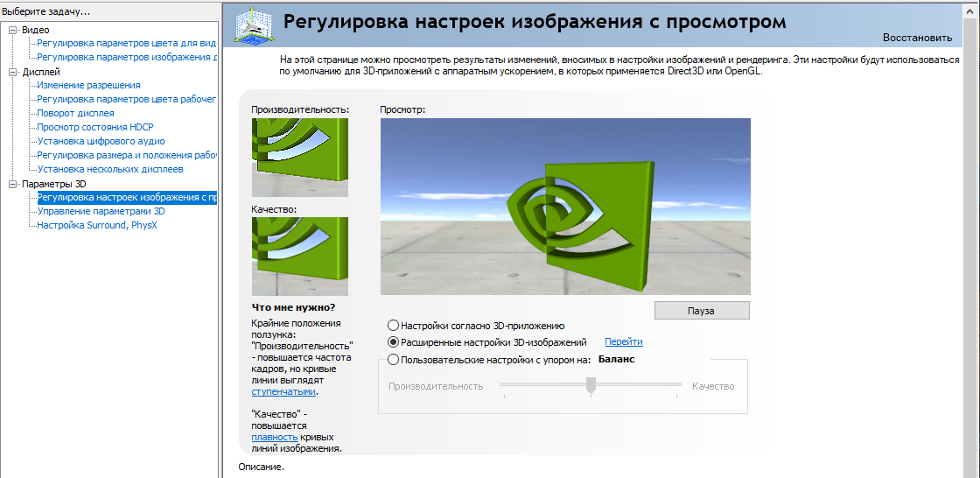Open Изменение разрешения

[88, 85]
